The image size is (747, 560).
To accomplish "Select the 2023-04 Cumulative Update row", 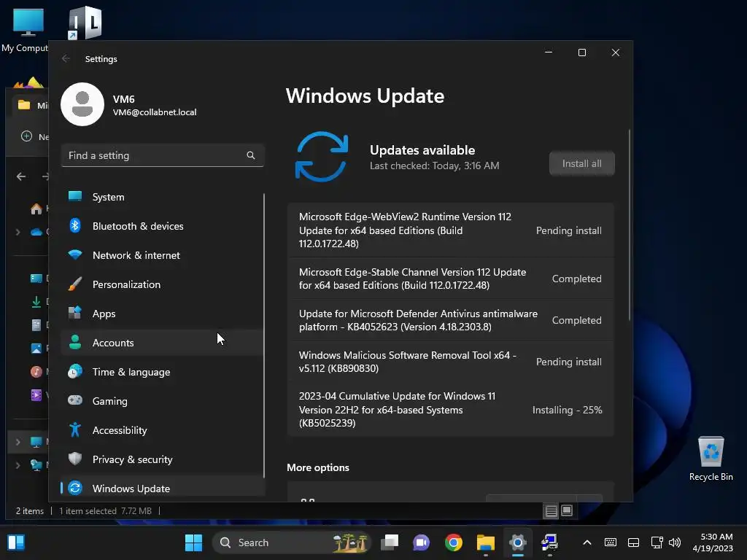I will [x=450, y=410].
